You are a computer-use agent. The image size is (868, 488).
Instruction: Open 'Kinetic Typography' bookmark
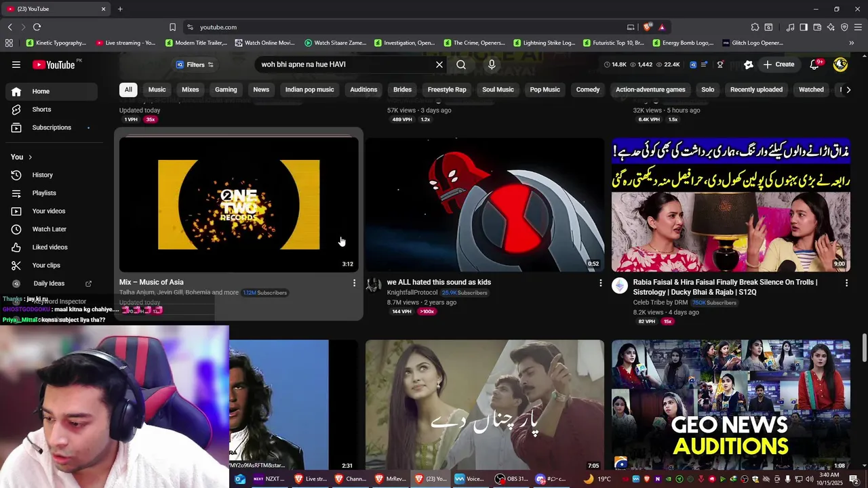(56, 43)
